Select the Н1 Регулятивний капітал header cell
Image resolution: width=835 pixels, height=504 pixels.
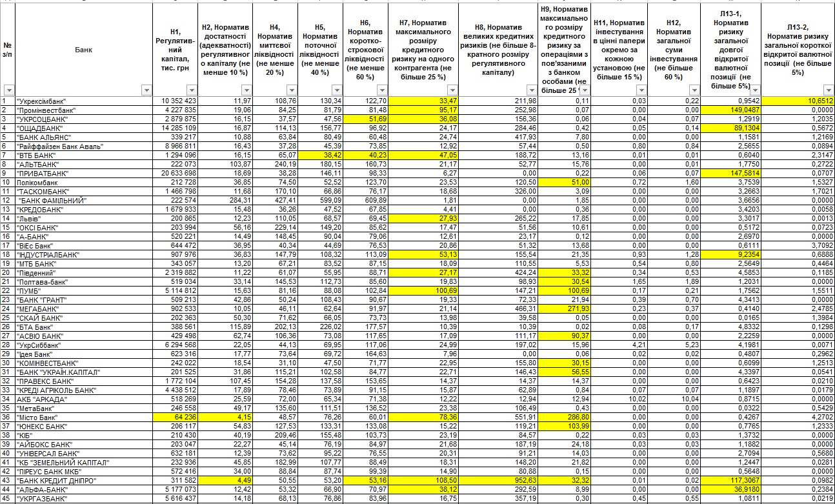click(x=175, y=50)
